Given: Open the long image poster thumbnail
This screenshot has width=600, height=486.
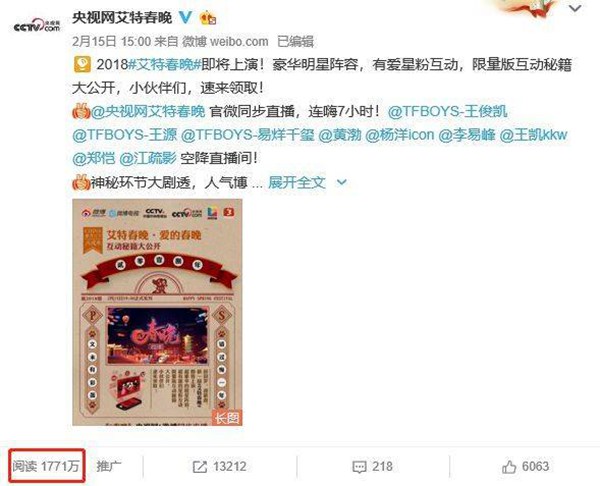Looking at the screenshot, I should click(x=157, y=312).
